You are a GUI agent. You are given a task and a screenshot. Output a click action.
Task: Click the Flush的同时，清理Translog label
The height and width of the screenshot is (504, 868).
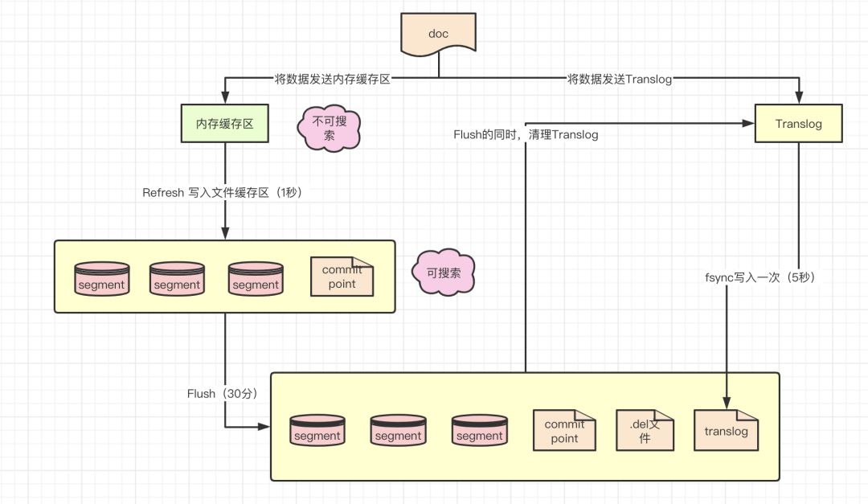526,134
